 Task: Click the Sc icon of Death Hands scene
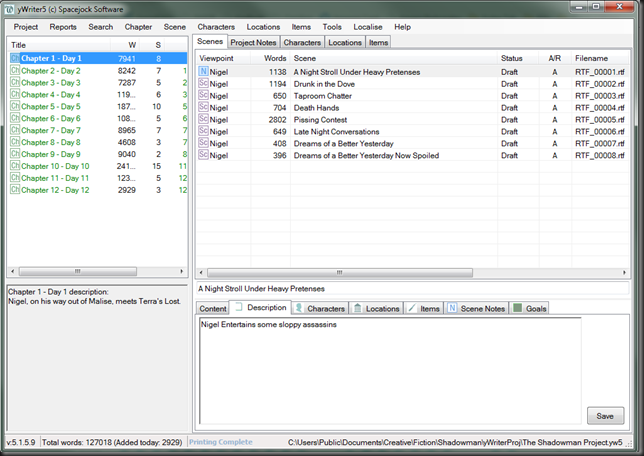pyautogui.click(x=203, y=107)
